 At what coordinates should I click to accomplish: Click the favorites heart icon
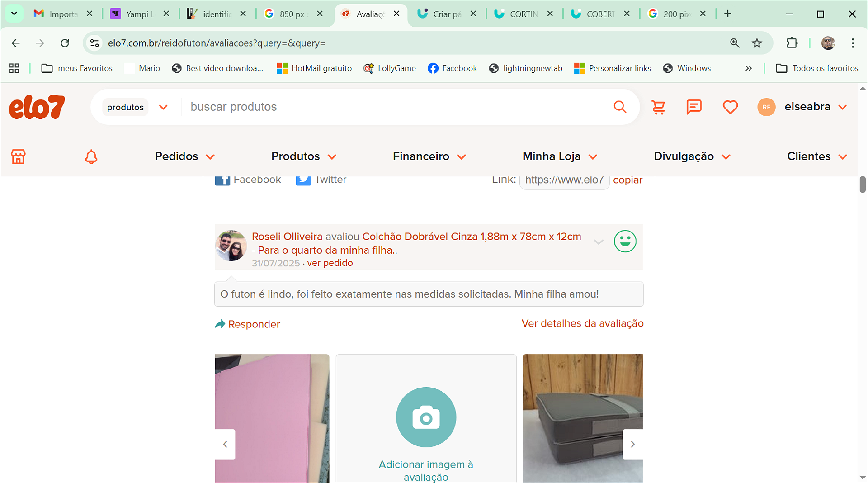730,107
